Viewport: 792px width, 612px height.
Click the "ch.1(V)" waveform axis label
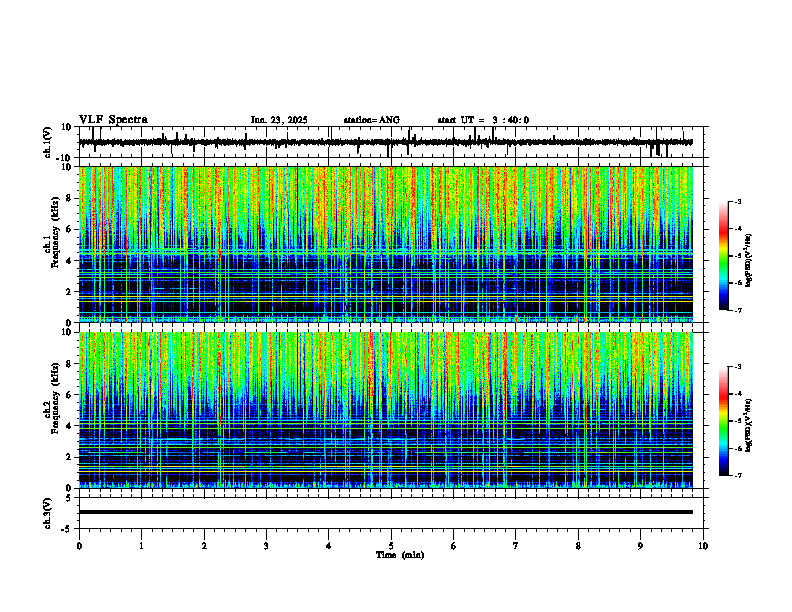(47, 142)
